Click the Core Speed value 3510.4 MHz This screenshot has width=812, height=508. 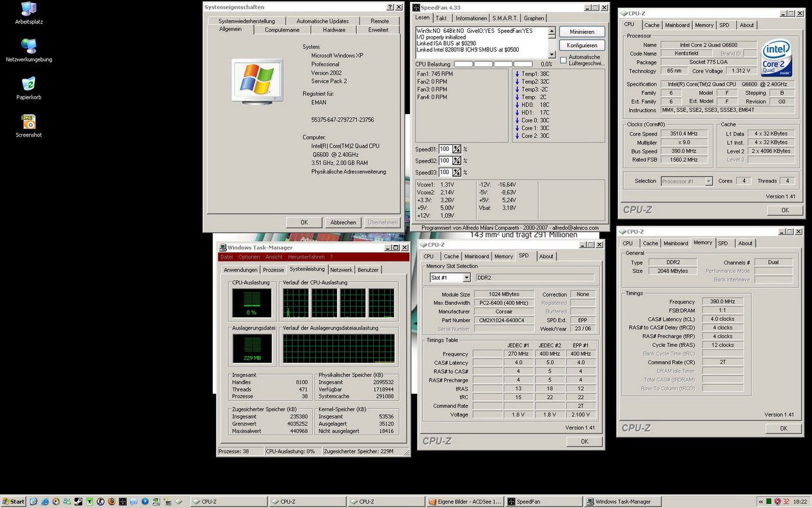(684, 134)
